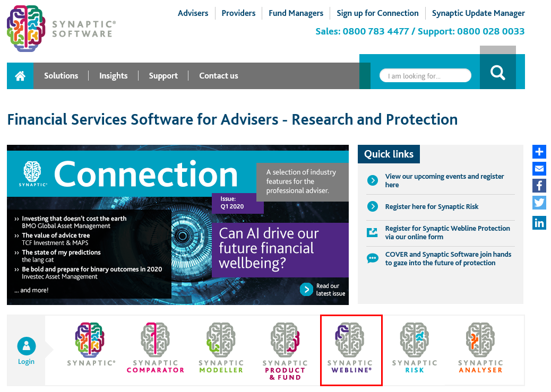Go to the Advisers section

point(193,13)
